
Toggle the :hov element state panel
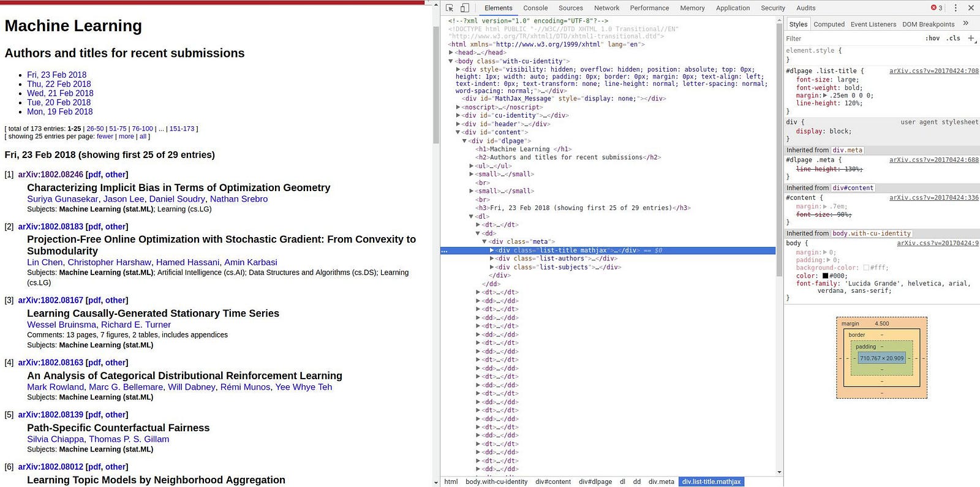[933, 38]
